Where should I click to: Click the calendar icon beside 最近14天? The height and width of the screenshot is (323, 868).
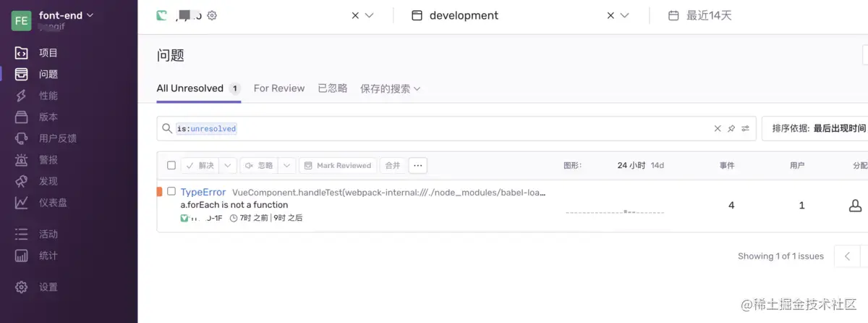[673, 15]
